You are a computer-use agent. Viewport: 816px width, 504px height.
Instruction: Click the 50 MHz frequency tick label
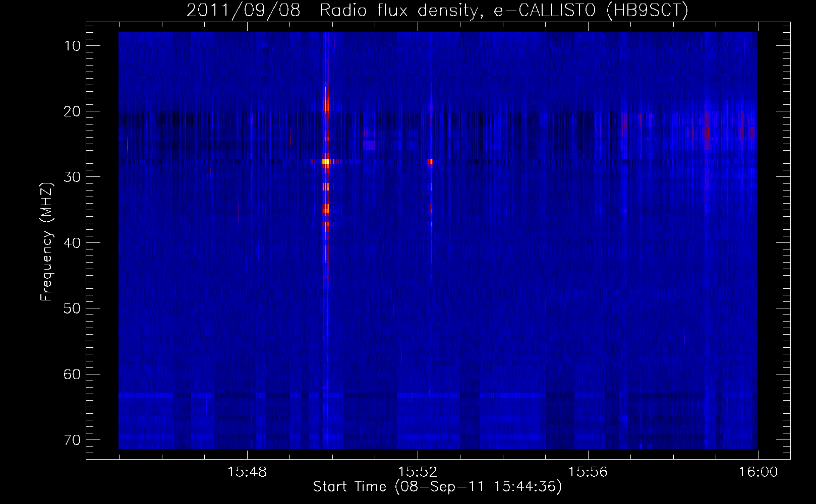click(72, 308)
